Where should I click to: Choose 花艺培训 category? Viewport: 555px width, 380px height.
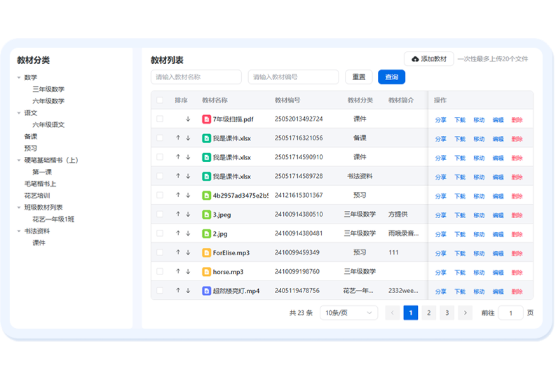37,196
